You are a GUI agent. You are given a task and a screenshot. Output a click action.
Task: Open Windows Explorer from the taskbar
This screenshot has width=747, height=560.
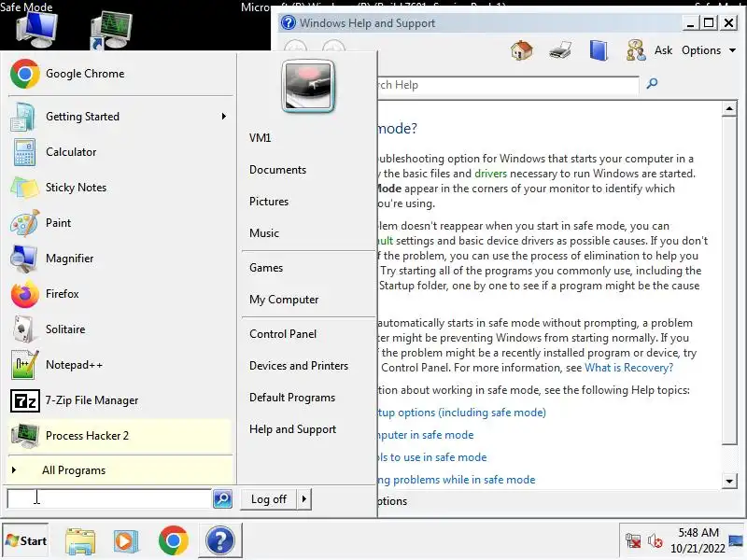tap(80, 541)
